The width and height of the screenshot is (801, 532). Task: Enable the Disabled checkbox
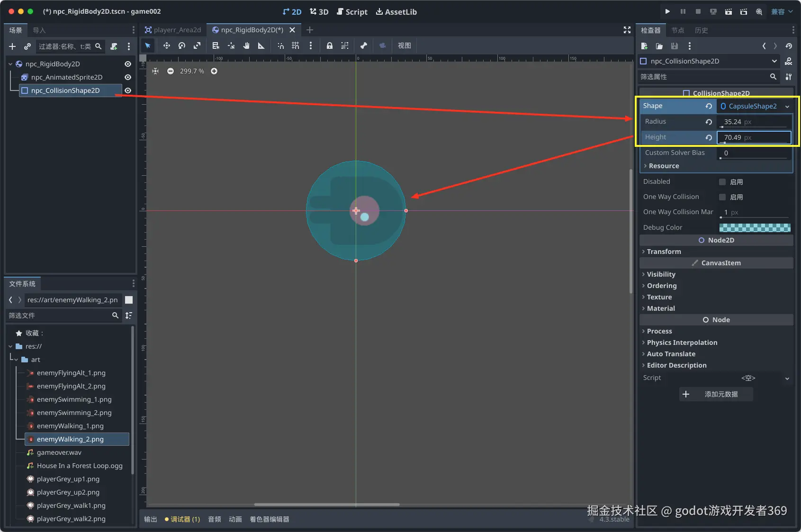pyautogui.click(x=722, y=182)
